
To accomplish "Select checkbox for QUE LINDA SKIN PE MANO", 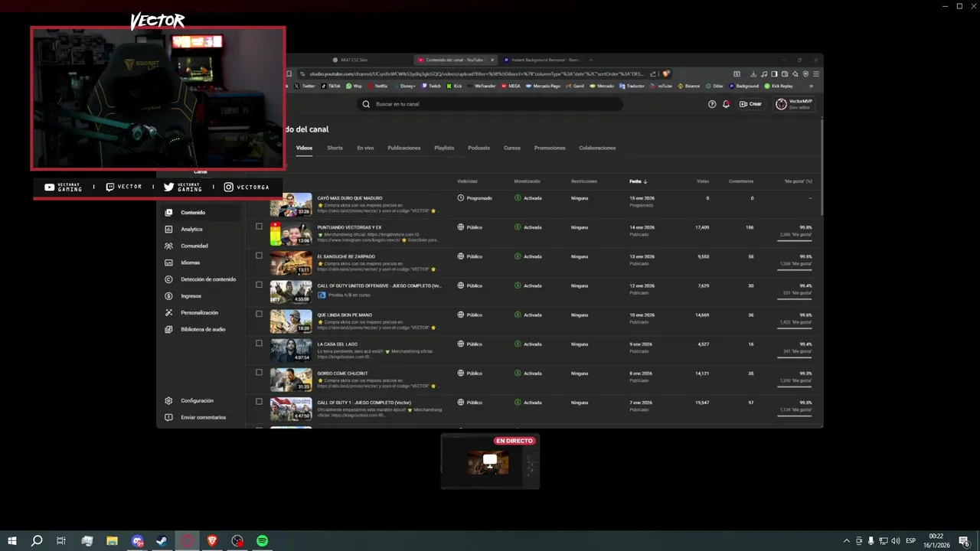I will coord(259,314).
